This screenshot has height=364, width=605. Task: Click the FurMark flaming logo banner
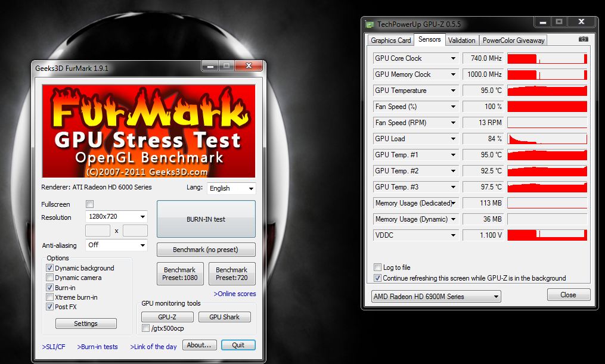pos(148,131)
